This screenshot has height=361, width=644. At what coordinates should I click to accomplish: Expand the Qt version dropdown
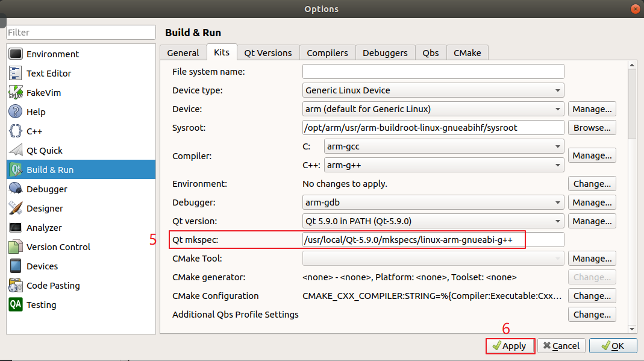433,221
